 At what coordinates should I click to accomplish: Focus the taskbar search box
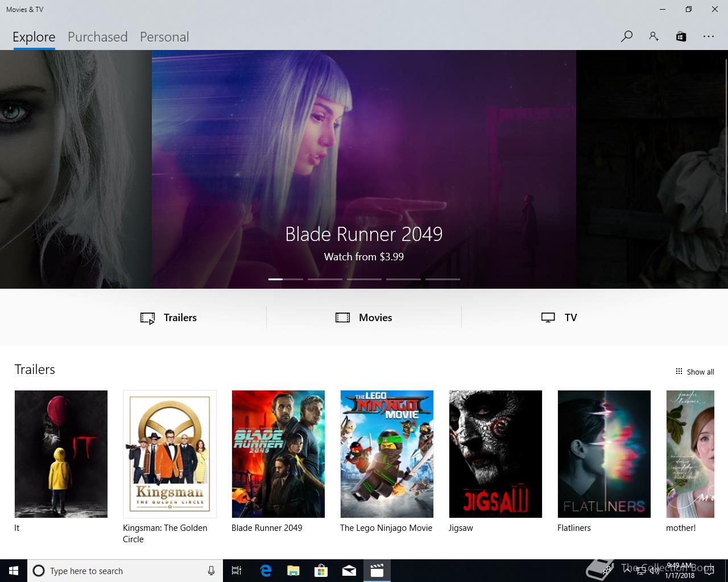pos(125,571)
